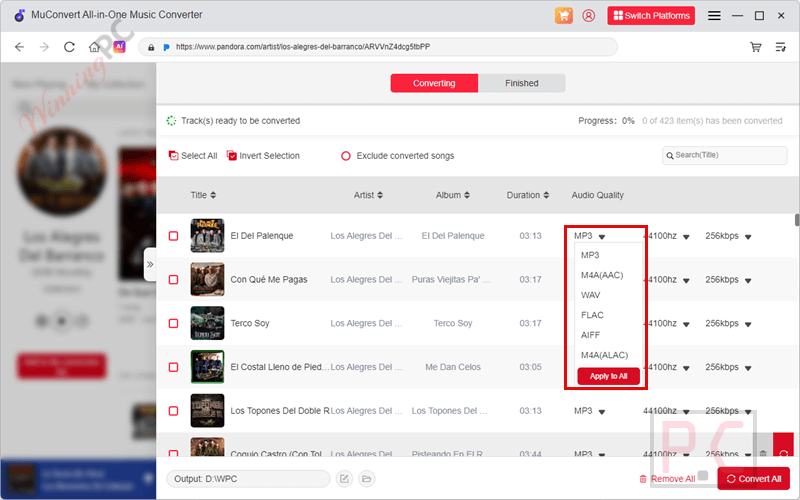This screenshot has width=800, height=500.
Task: Check the Los Topones Del Doble R checkbox
Action: (173, 411)
